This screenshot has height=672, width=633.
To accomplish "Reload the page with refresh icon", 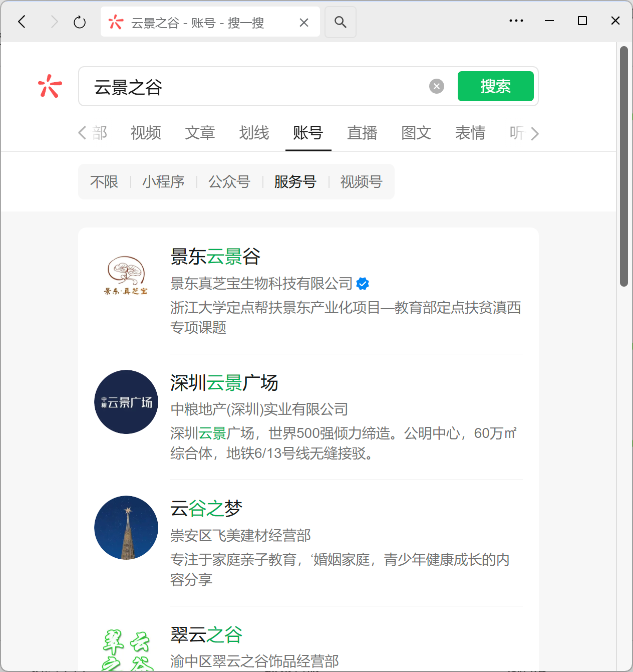I will (x=80, y=22).
